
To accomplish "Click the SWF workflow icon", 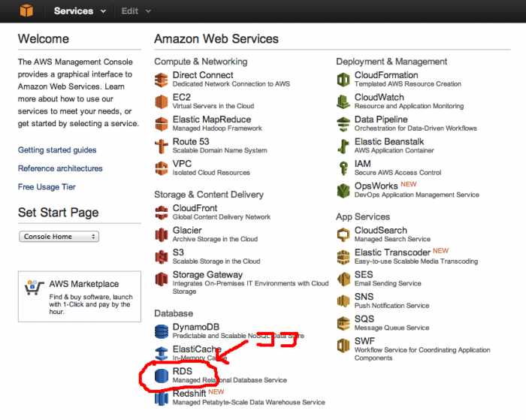I will [x=343, y=346].
